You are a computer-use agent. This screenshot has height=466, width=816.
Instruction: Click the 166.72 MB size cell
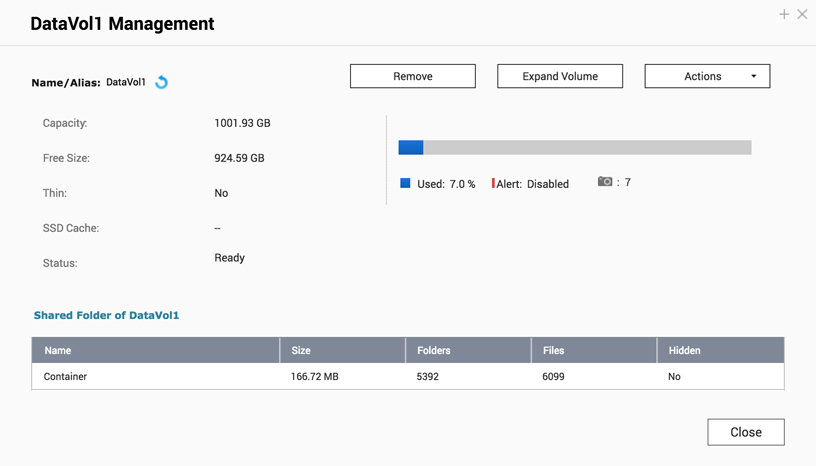[314, 376]
